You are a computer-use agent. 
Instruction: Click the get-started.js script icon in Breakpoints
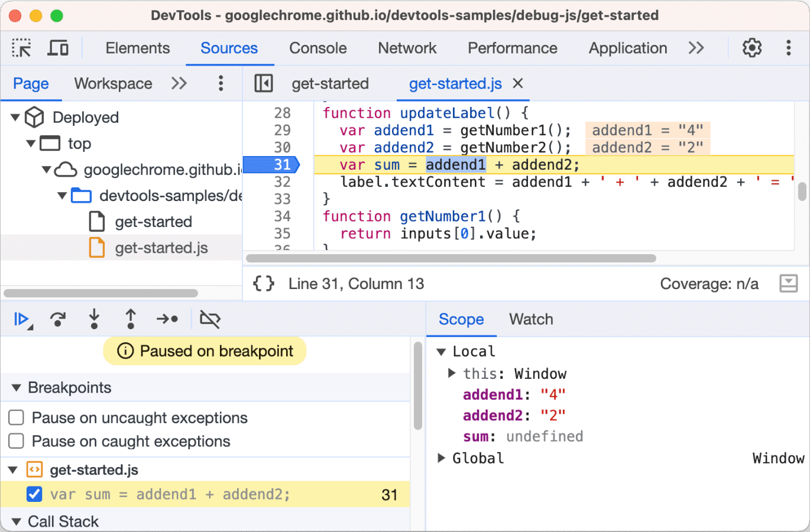tap(35, 470)
